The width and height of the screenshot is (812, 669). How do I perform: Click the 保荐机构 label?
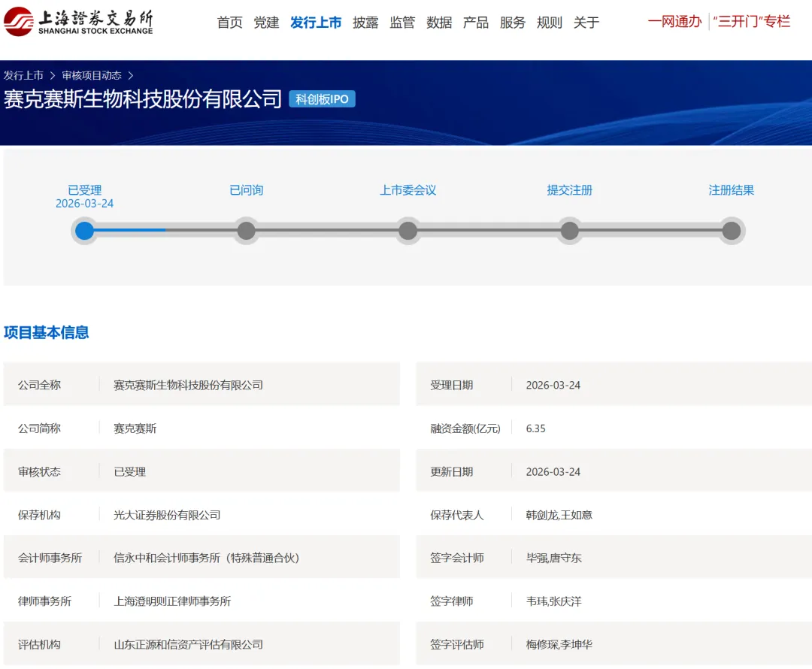(39, 515)
